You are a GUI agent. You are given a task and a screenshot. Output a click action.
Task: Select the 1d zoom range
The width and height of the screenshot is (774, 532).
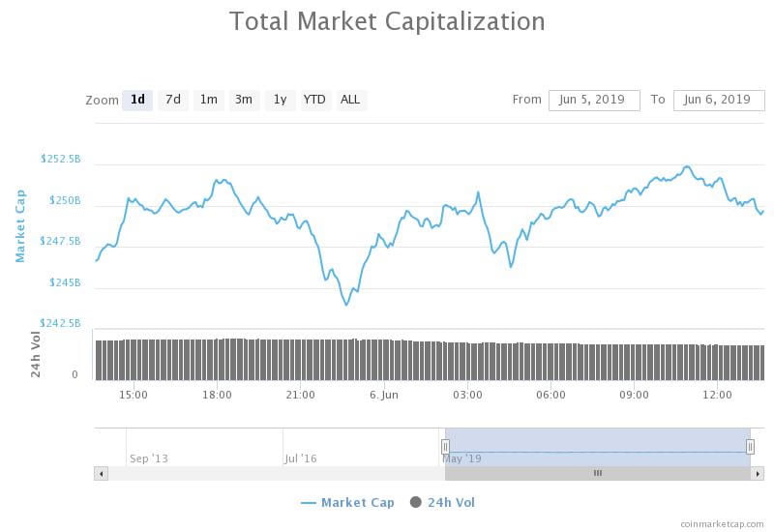pyautogui.click(x=137, y=100)
